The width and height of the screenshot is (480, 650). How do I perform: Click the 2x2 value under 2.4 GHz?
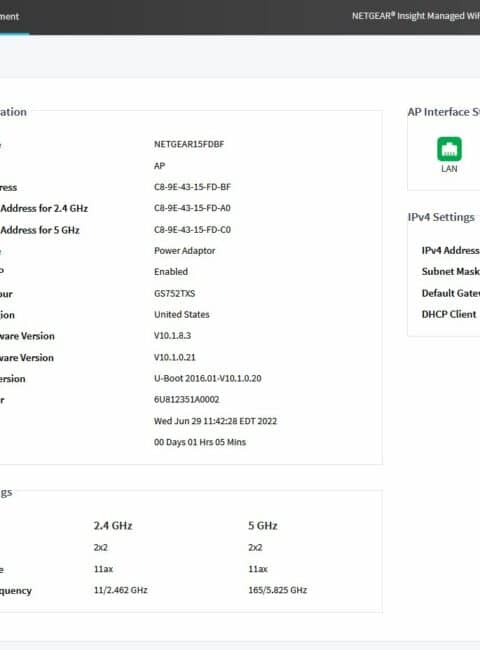pos(101,548)
